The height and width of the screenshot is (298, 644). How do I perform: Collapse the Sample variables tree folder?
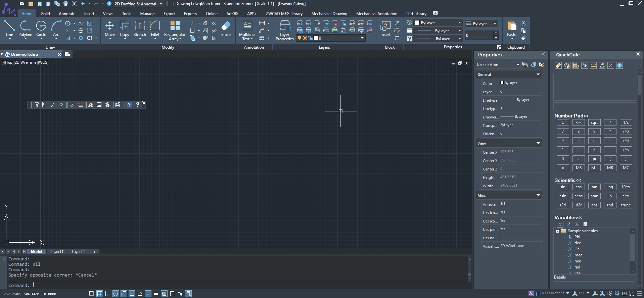pyautogui.click(x=557, y=231)
